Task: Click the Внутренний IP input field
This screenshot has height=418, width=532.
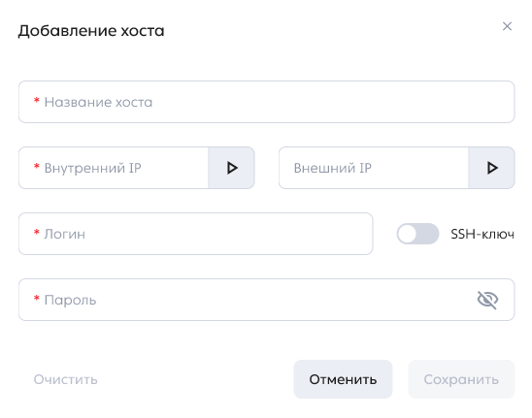Action: [114, 168]
